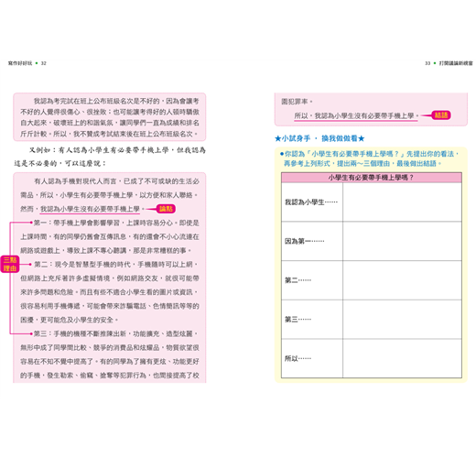Click the 打開議論新視窗 page header
Image resolution: width=476 pixels, height=458 pixels.
(456, 63)
